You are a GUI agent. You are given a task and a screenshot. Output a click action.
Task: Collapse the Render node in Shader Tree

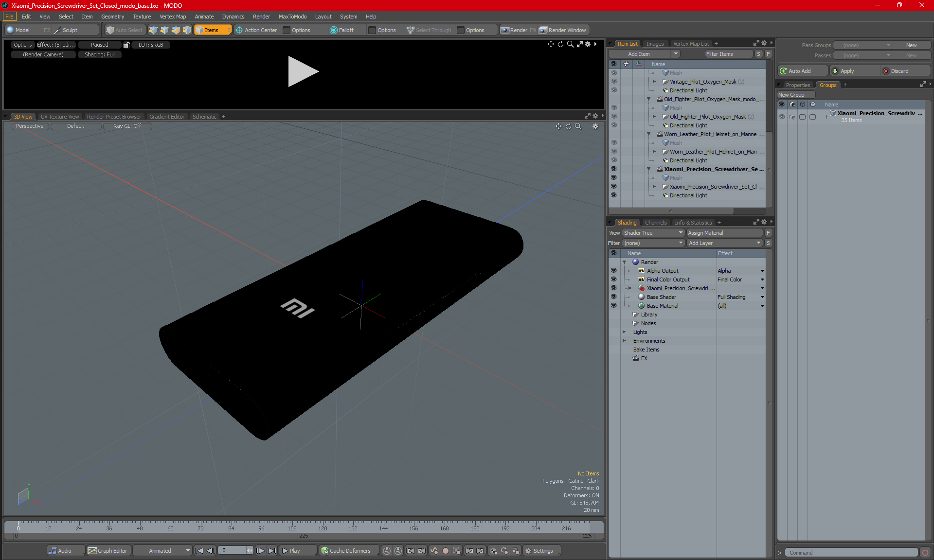(x=625, y=262)
